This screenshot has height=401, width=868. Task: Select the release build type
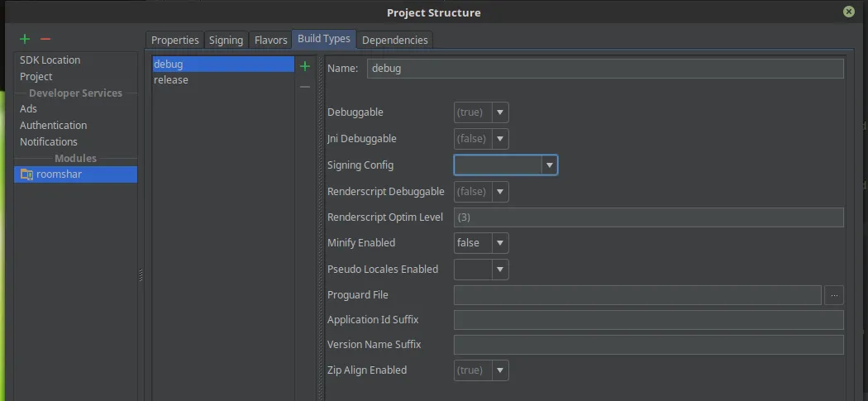tap(171, 80)
